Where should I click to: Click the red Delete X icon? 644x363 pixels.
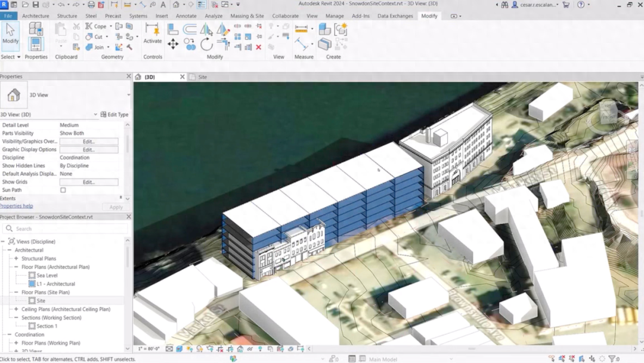[x=258, y=47]
